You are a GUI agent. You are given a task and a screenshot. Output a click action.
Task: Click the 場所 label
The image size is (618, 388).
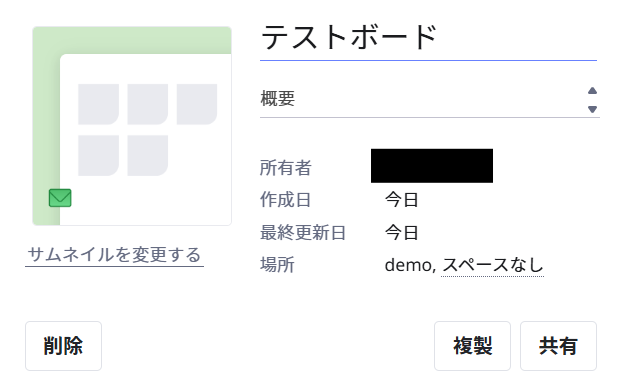tap(277, 265)
